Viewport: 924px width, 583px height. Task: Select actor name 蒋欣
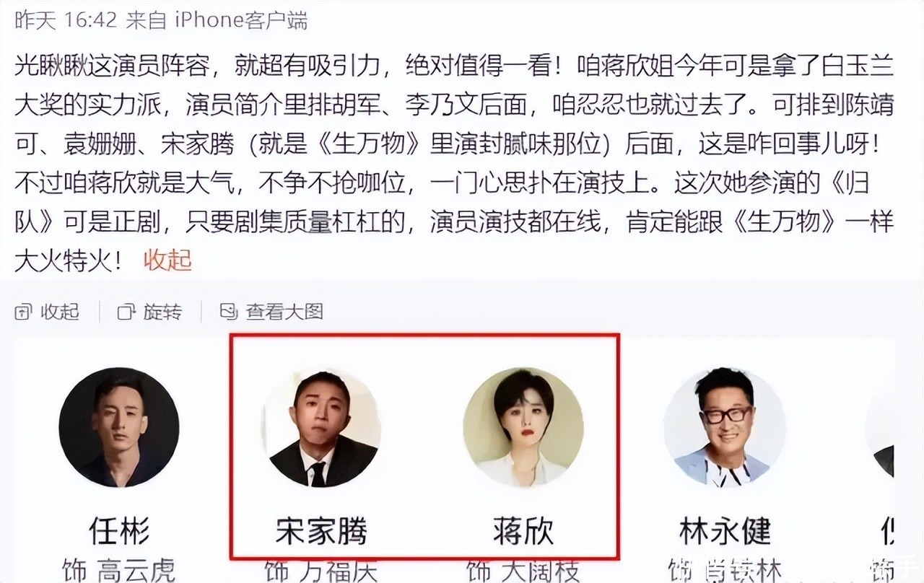[523, 532]
